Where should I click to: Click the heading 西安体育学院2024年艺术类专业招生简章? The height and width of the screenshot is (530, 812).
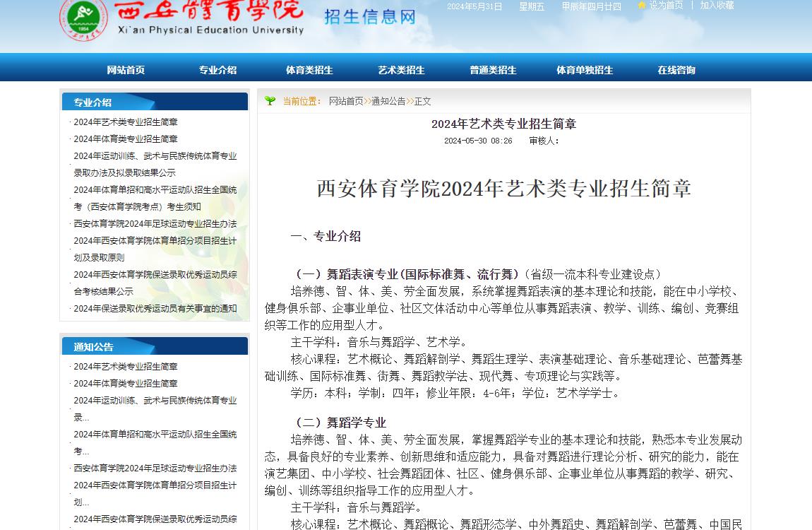pos(504,189)
